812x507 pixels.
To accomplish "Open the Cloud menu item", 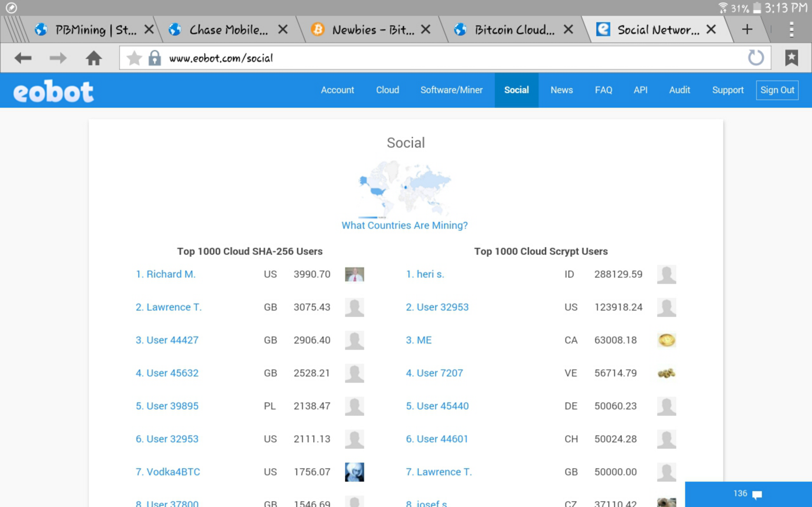I will coord(387,90).
